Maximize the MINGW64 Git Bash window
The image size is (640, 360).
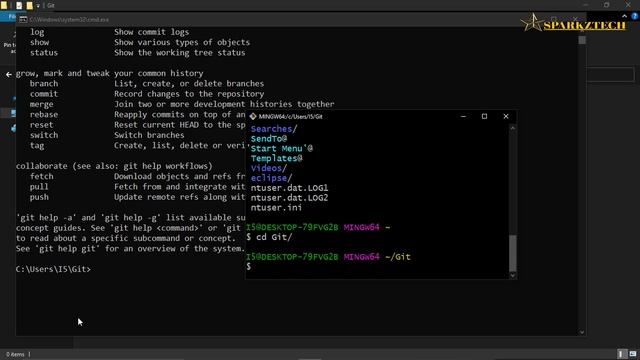[484, 116]
